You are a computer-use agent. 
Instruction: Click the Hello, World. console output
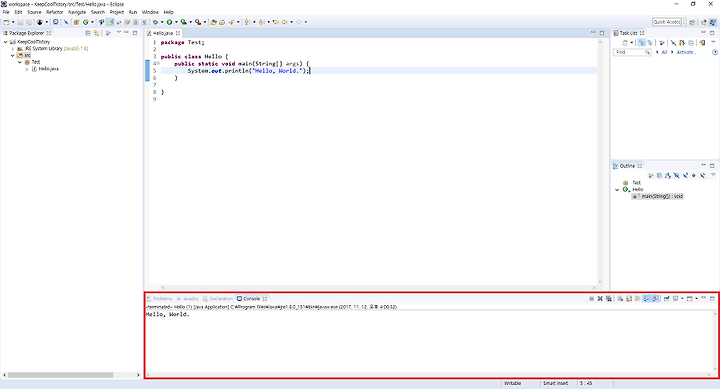168,315
